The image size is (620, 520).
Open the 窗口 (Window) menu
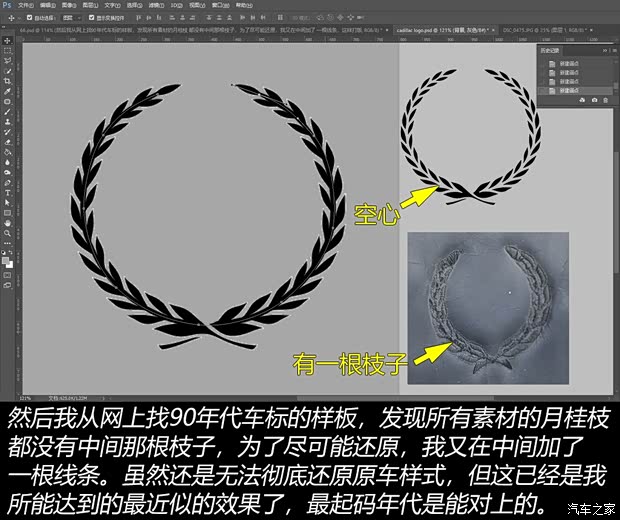[220, 6]
